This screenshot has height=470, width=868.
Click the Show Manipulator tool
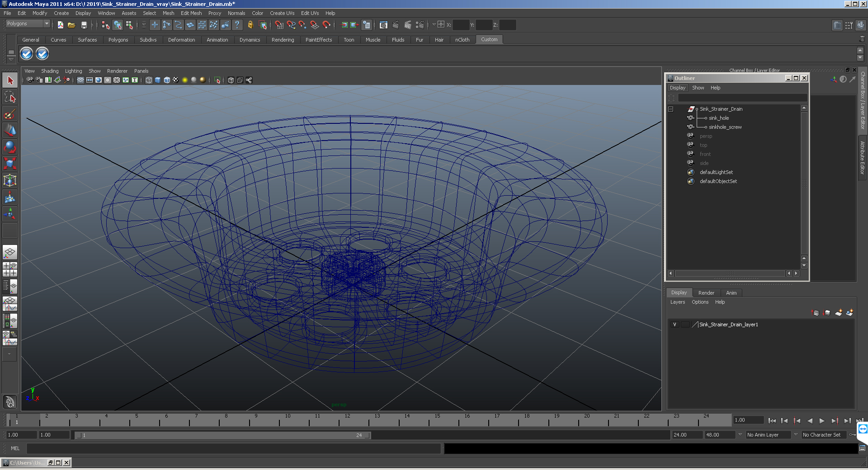coord(10,213)
